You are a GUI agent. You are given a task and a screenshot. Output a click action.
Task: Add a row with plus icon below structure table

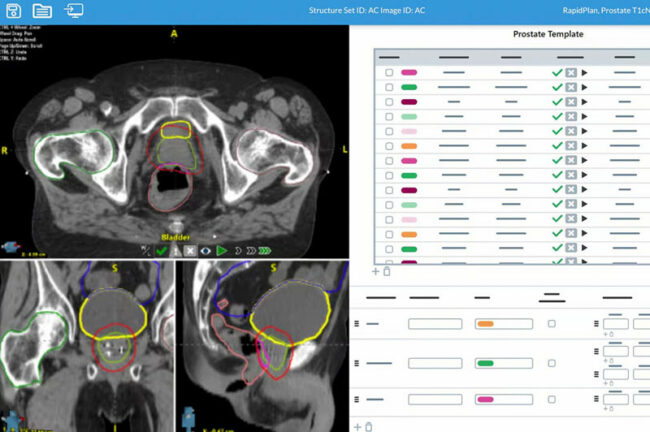(x=376, y=271)
